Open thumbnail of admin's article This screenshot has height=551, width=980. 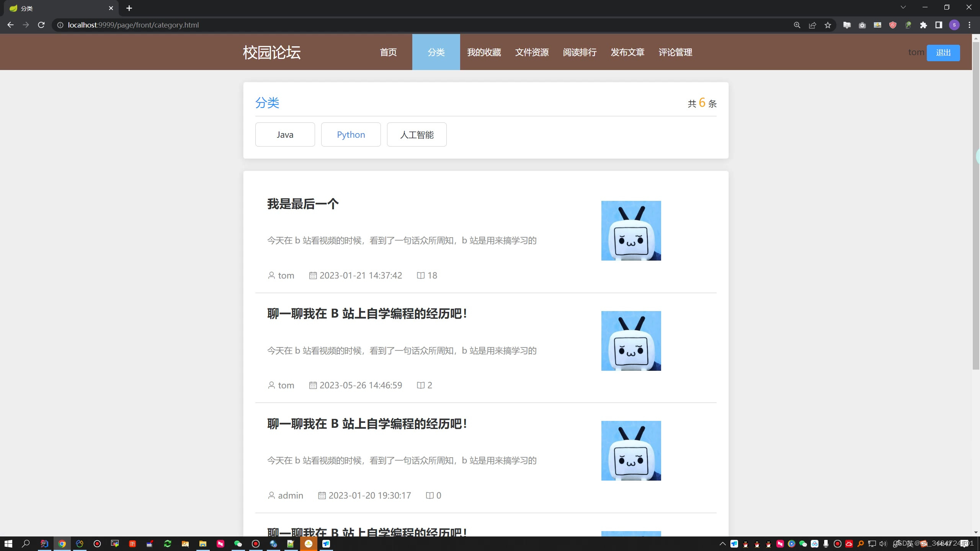click(631, 451)
